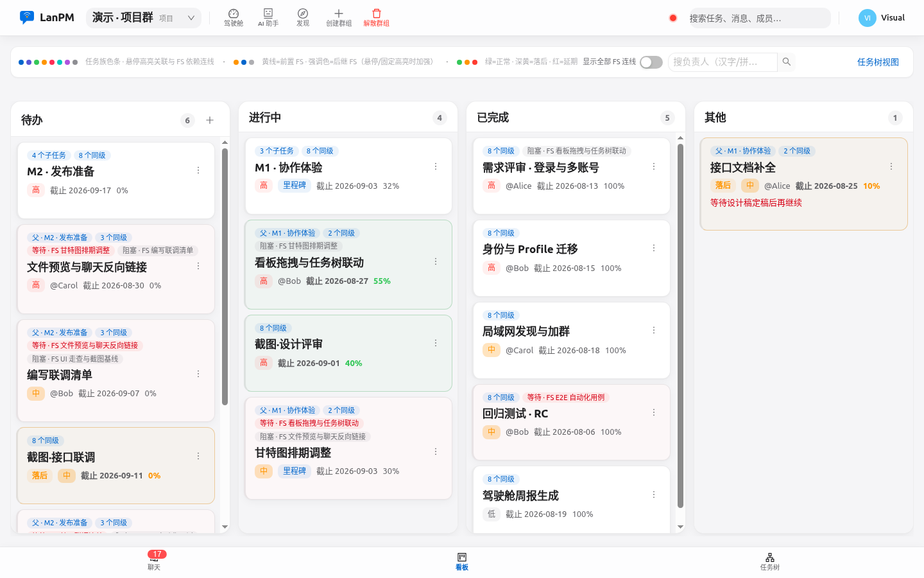Click 等待 · FS 甘特图排期调整 tag

click(x=71, y=250)
